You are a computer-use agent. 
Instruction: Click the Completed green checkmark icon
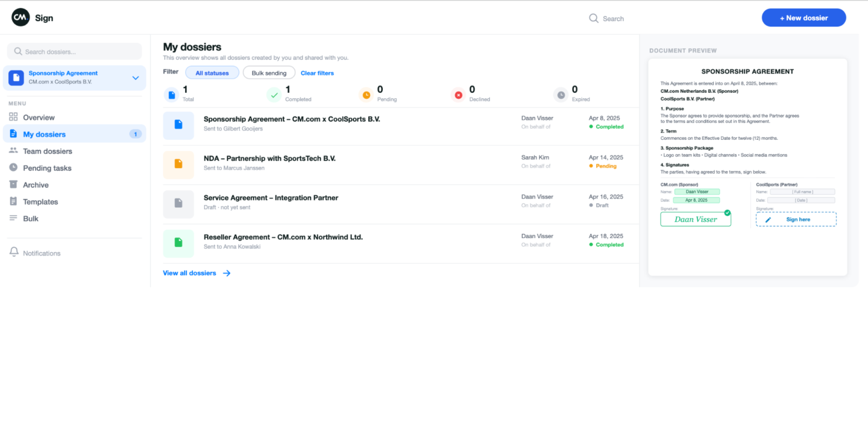tap(274, 95)
